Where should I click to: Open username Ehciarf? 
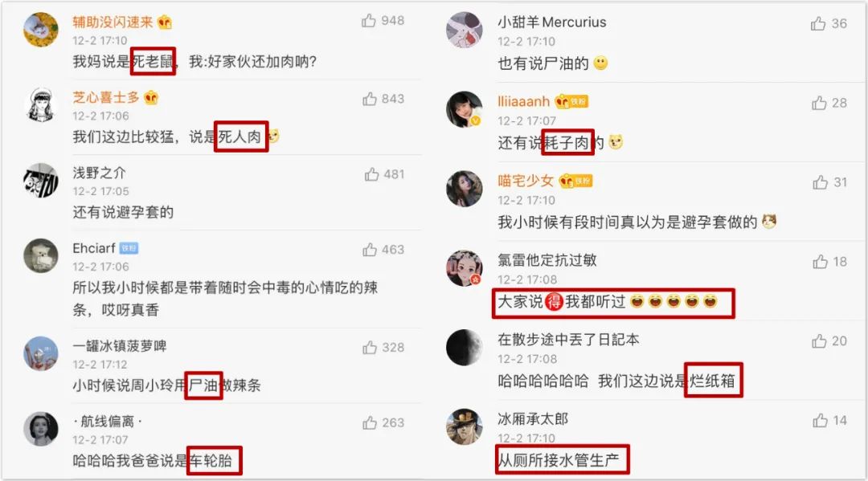click(x=94, y=248)
